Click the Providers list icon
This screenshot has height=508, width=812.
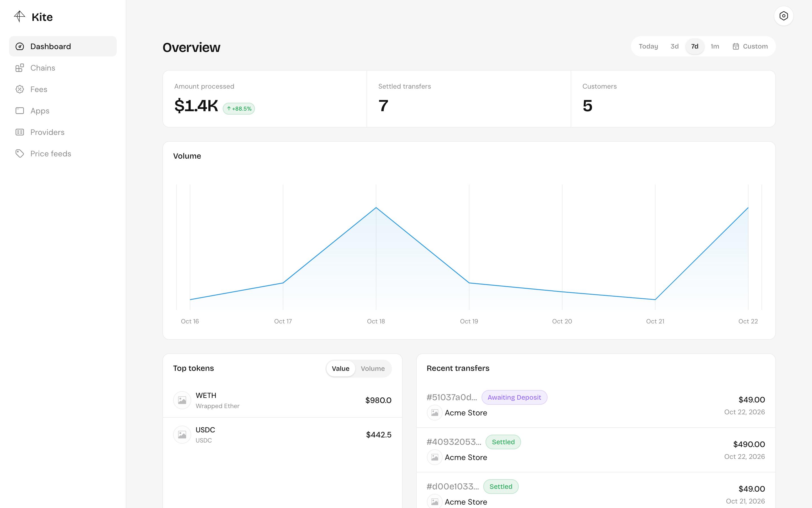(x=20, y=132)
